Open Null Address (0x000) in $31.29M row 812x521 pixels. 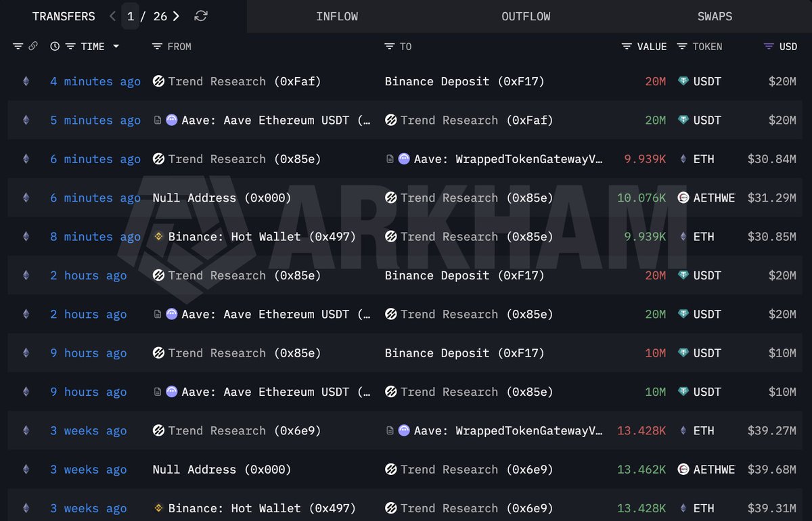click(x=222, y=198)
